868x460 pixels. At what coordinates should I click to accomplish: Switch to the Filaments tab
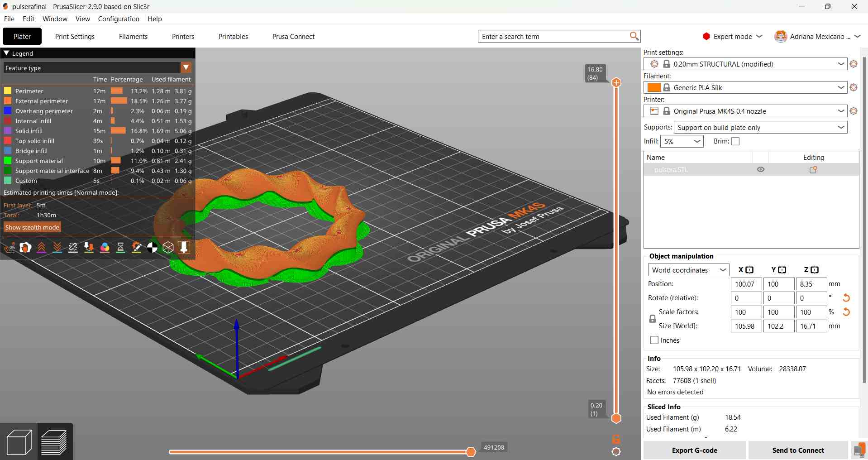pyautogui.click(x=133, y=37)
